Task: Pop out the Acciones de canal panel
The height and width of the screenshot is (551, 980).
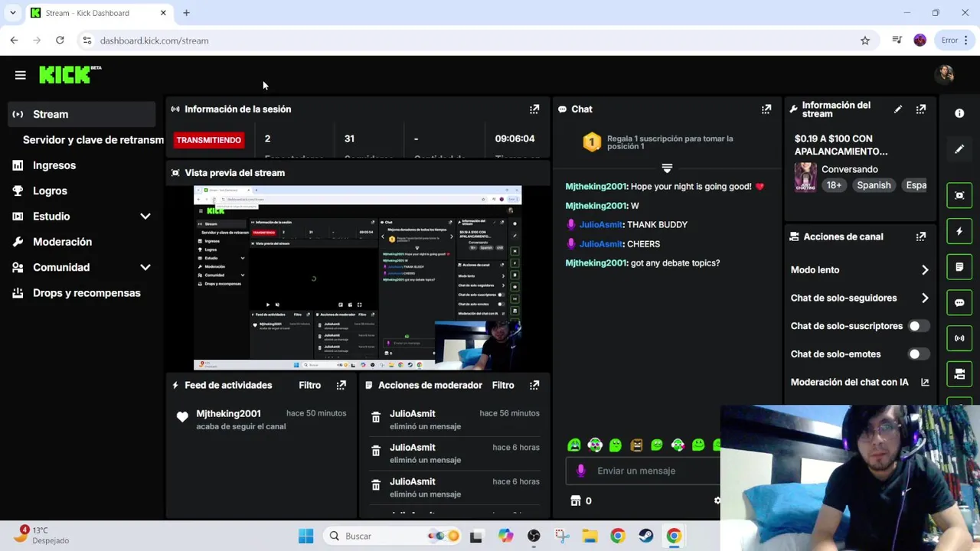Action: pos(921,236)
